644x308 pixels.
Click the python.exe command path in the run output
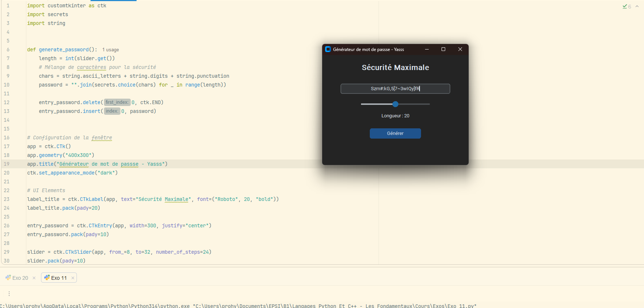pyautogui.click(x=95, y=305)
